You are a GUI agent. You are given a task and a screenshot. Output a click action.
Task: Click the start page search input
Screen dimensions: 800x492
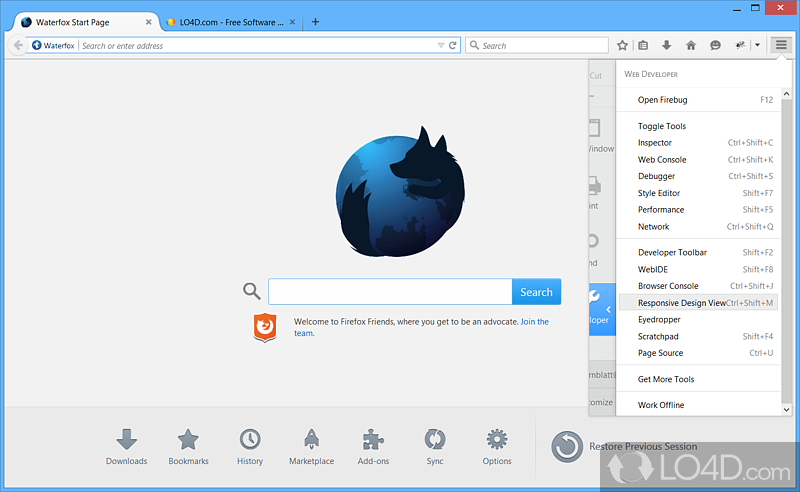tap(390, 292)
